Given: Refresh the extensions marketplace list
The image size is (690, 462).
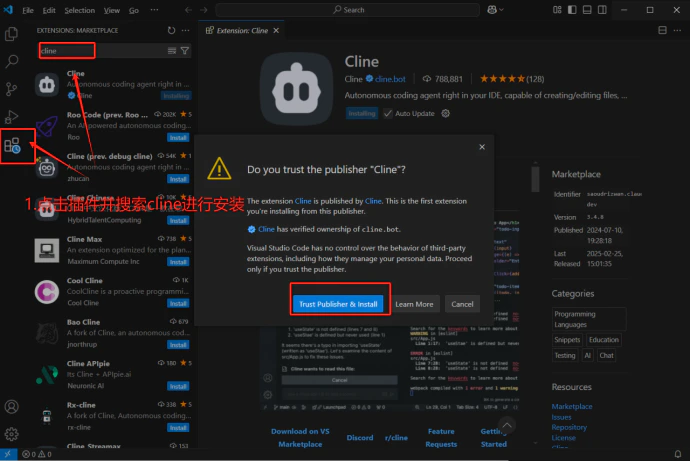Looking at the screenshot, I should click(171, 30).
